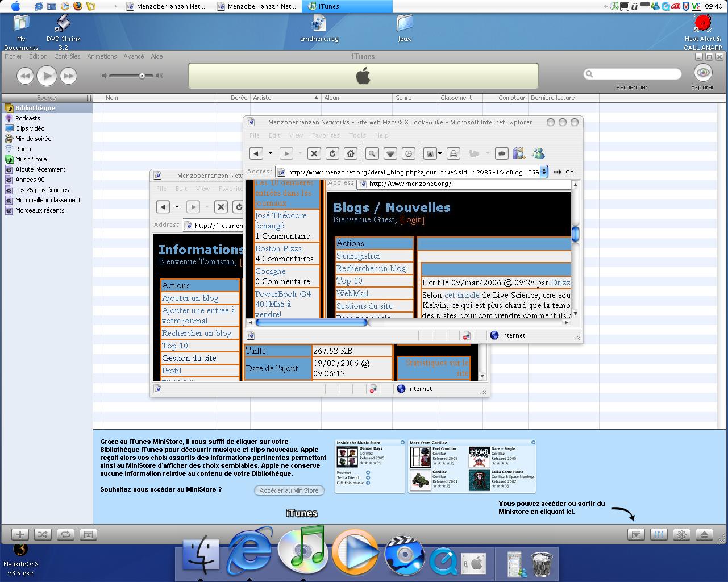The width and height of the screenshot is (728, 582).
Task: Sort by the Artiste column header
Action: pyautogui.click(x=285, y=98)
